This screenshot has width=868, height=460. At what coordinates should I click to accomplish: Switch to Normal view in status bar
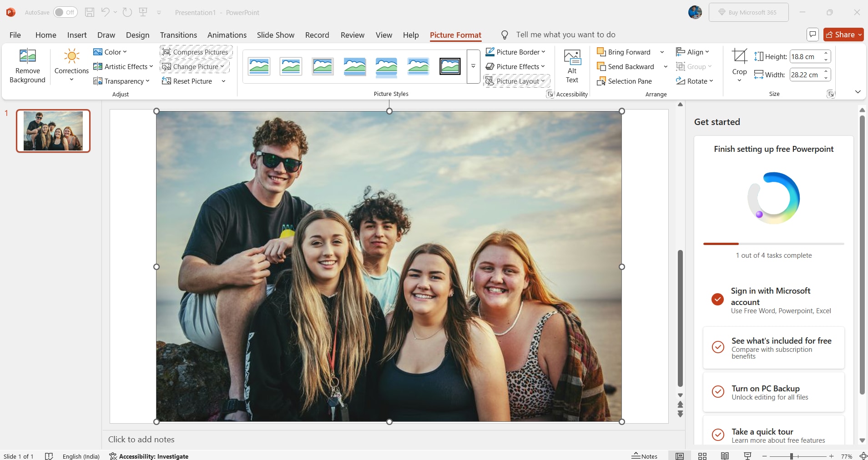coord(680,456)
